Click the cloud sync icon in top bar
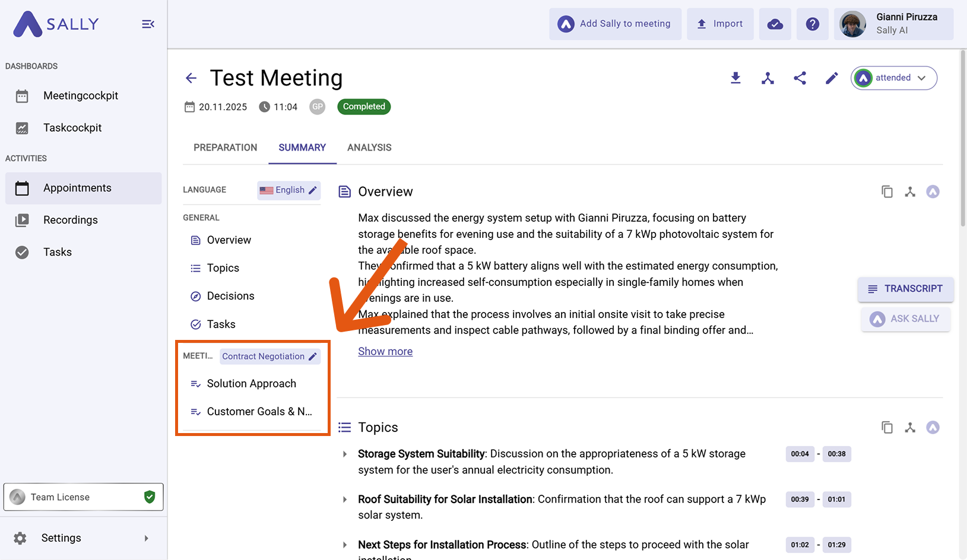967x560 pixels. (775, 24)
